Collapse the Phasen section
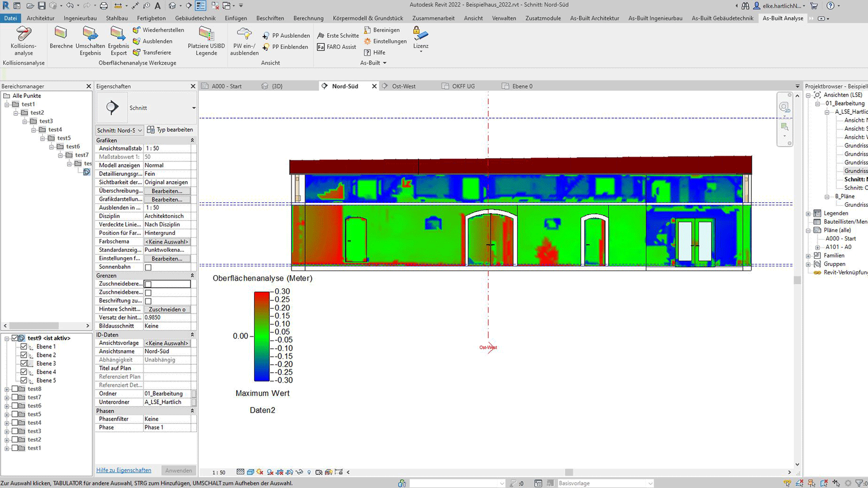 pyautogui.click(x=192, y=411)
